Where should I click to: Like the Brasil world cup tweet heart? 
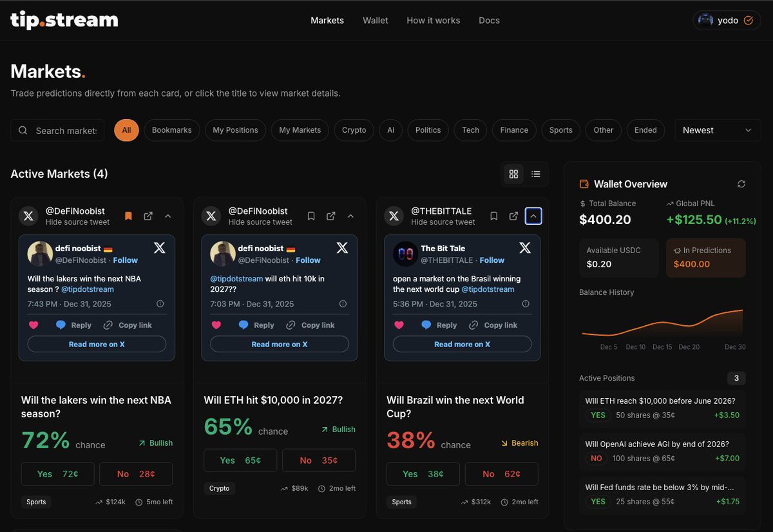(x=399, y=325)
